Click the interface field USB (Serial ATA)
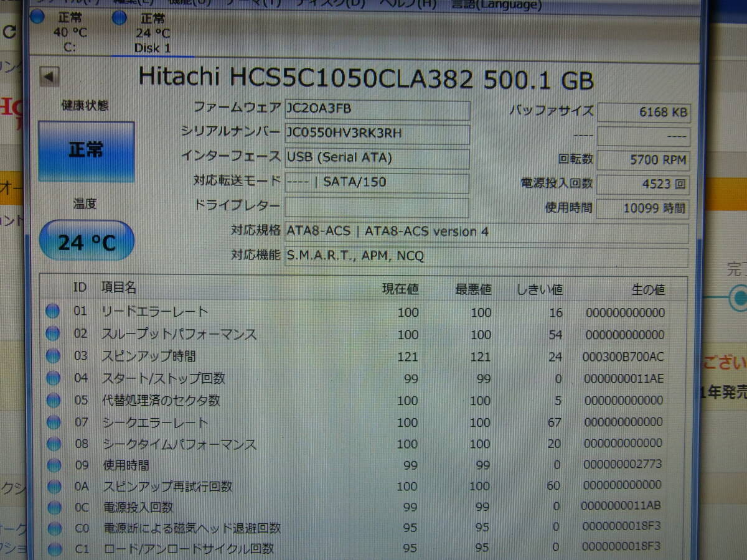The height and width of the screenshot is (560, 747). [377, 158]
